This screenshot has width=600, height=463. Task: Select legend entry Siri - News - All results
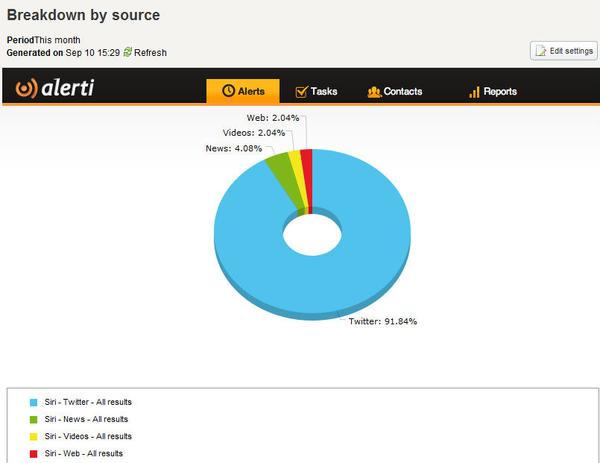click(x=86, y=419)
